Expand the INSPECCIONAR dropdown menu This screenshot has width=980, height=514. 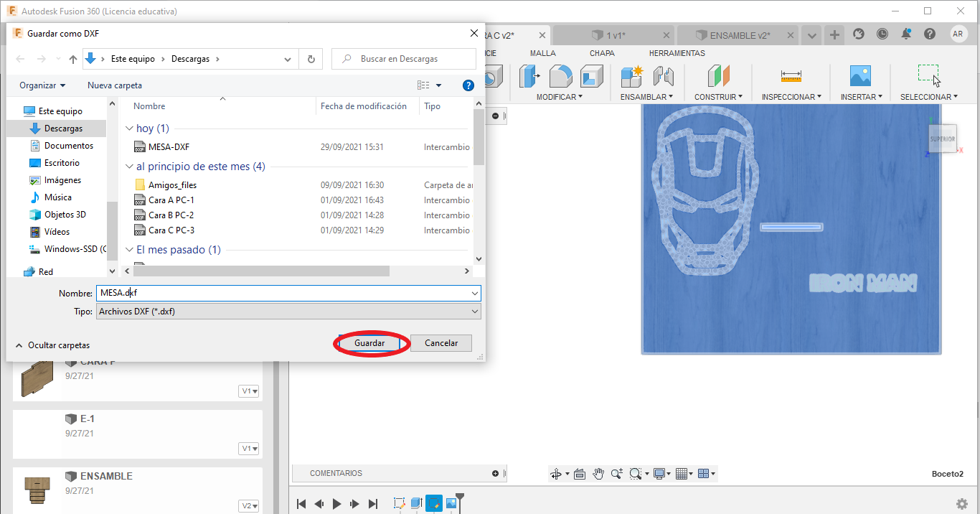coord(791,97)
